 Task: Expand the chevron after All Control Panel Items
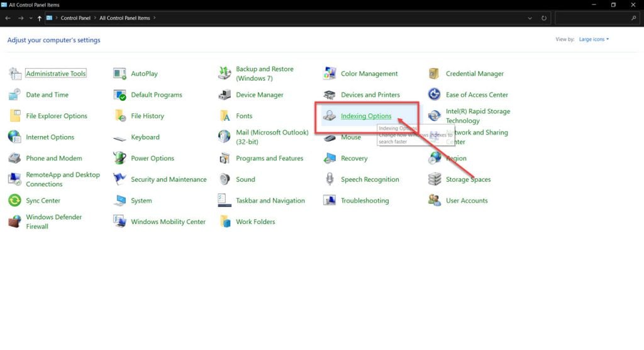tap(155, 18)
